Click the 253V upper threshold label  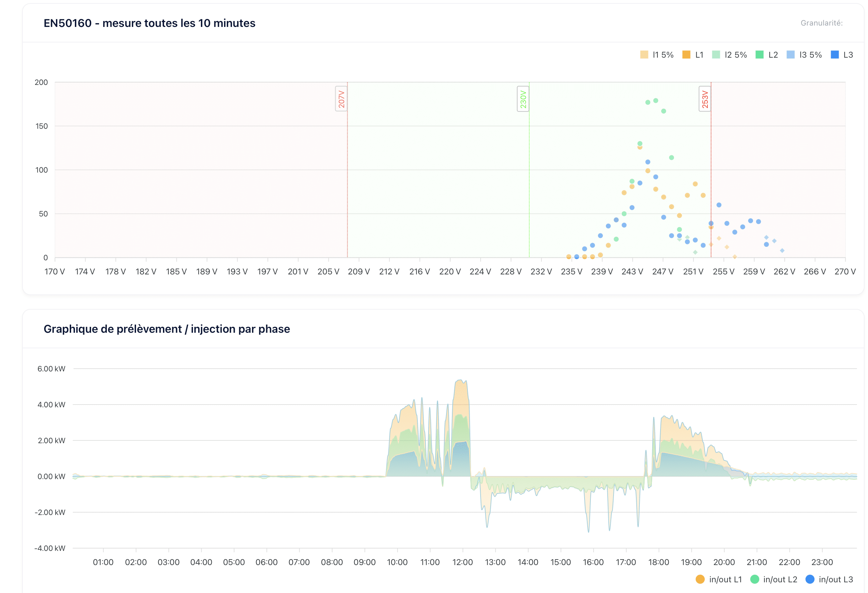point(705,99)
